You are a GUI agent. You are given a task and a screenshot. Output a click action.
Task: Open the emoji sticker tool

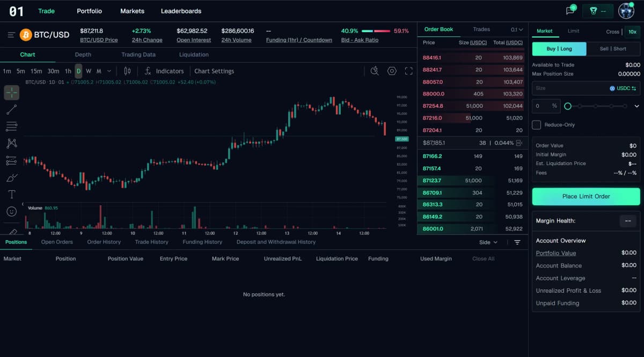(12, 211)
